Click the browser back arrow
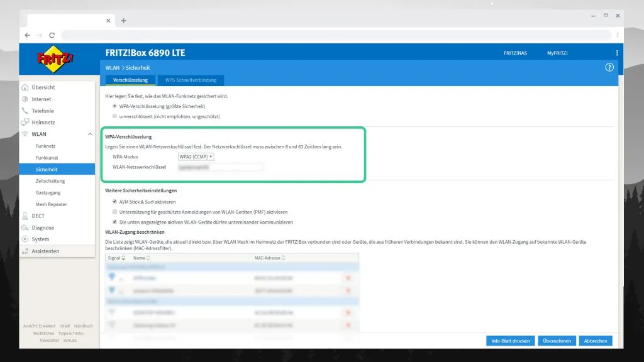The height and width of the screenshot is (362, 644). tap(28, 35)
